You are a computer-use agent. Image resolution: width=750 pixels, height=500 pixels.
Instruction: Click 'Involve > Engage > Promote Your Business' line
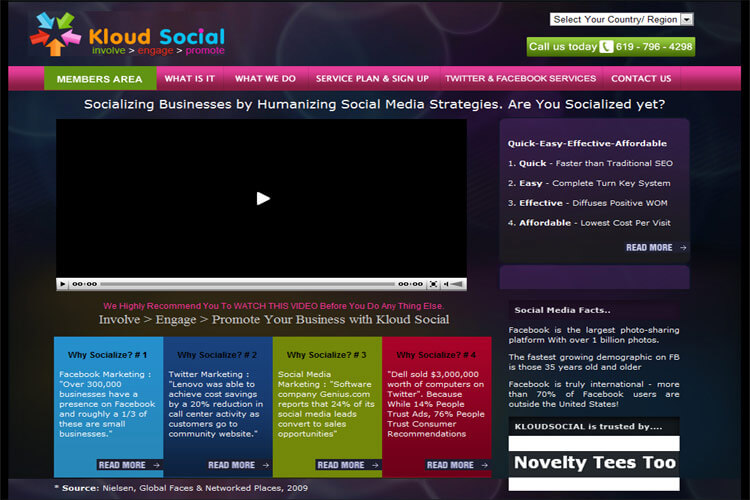274,320
